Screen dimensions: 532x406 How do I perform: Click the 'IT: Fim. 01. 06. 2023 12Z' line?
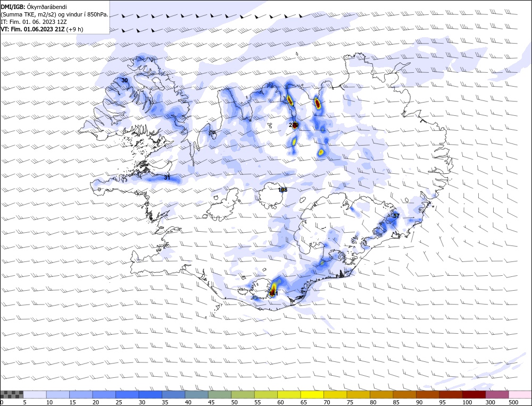[35, 22]
